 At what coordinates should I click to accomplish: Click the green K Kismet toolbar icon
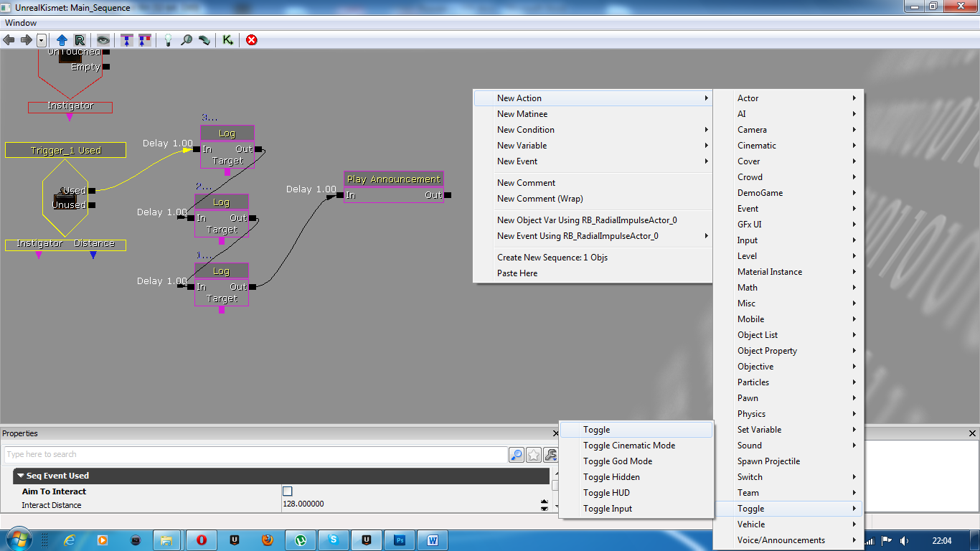click(228, 40)
